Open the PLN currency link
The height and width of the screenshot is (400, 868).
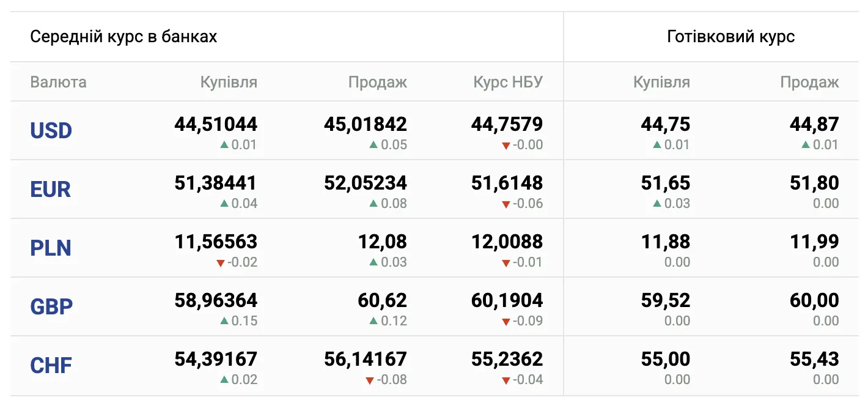51,248
